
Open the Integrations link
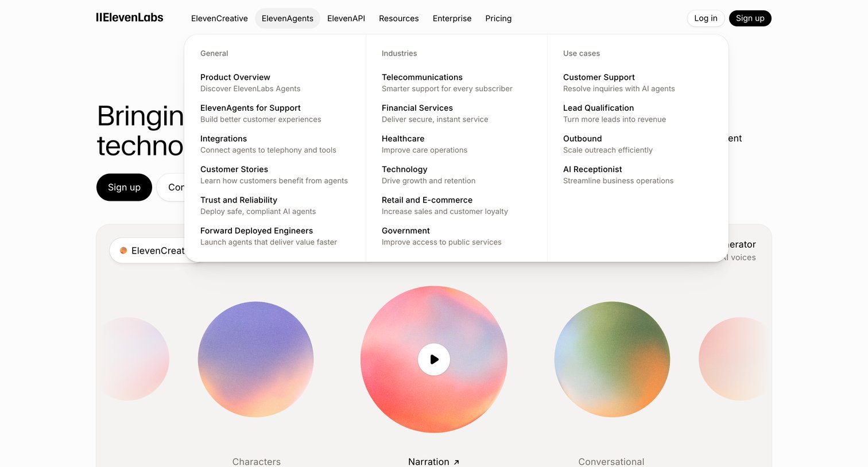(x=268, y=144)
